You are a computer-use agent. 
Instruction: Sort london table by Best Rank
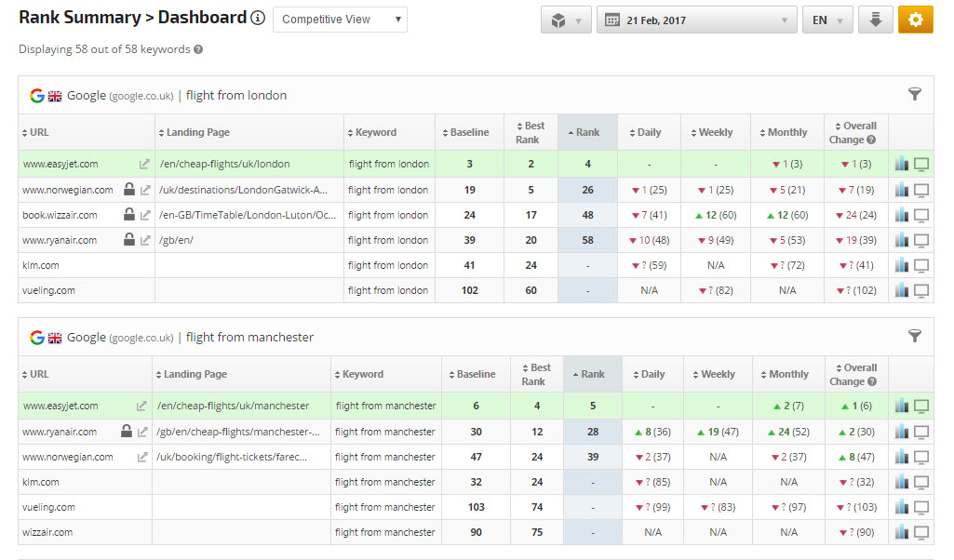pyautogui.click(x=531, y=132)
